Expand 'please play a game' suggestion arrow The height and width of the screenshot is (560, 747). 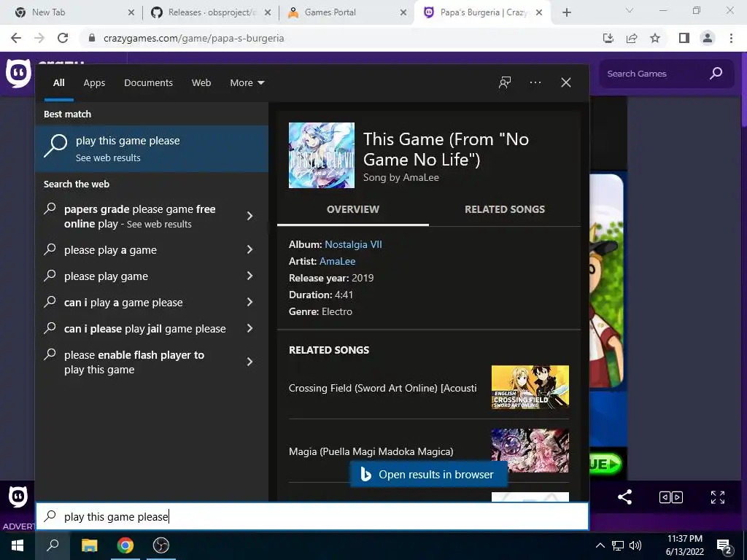249,249
